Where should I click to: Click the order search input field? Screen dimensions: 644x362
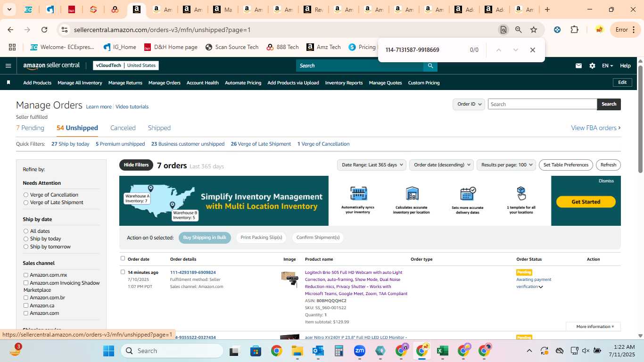click(x=542, y=104)
